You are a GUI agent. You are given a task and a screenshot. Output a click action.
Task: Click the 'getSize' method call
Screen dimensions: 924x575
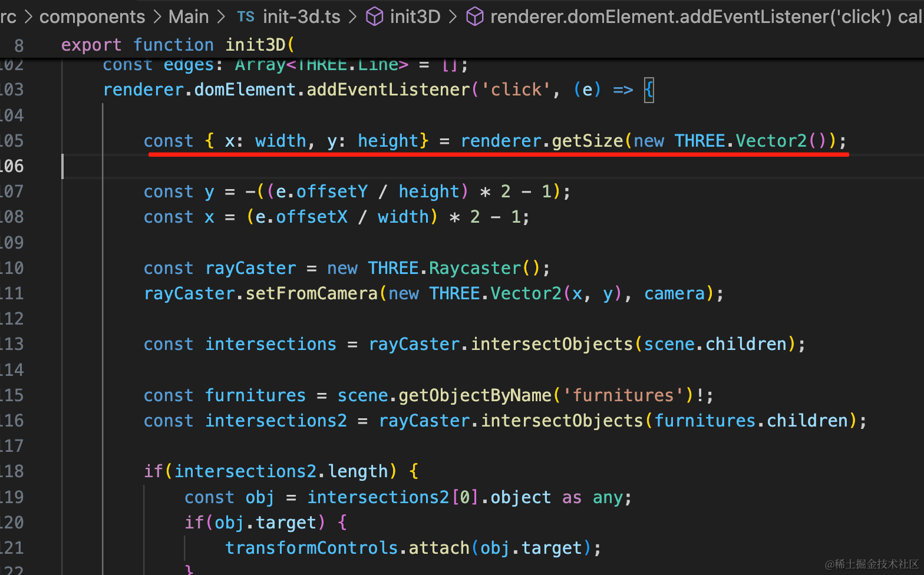click(x=588, y=141)
